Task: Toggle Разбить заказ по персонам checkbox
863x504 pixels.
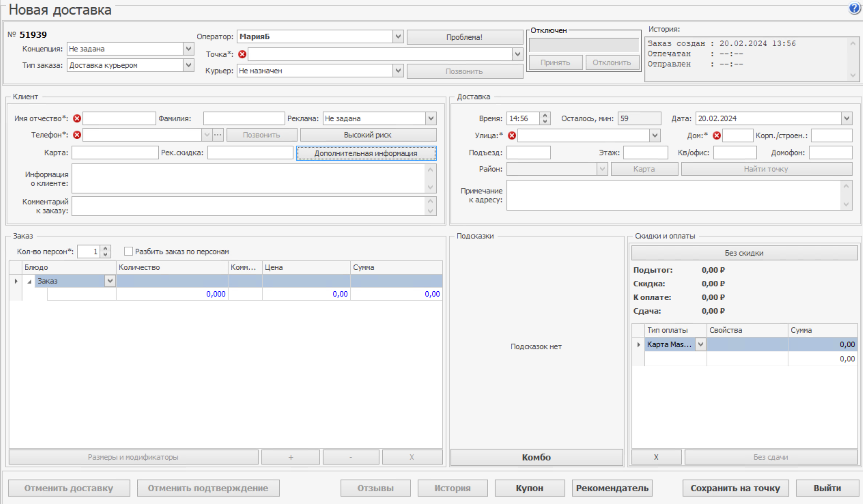Action: 128,251
